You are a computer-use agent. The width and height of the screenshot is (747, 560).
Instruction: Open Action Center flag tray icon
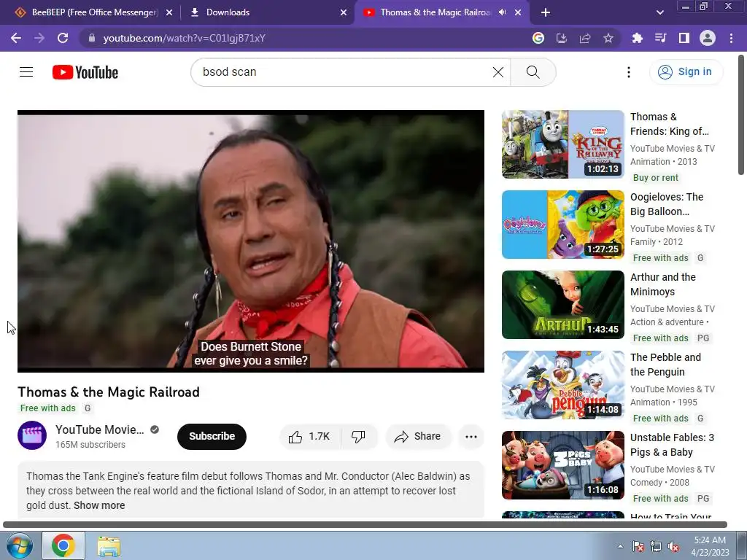638,547
